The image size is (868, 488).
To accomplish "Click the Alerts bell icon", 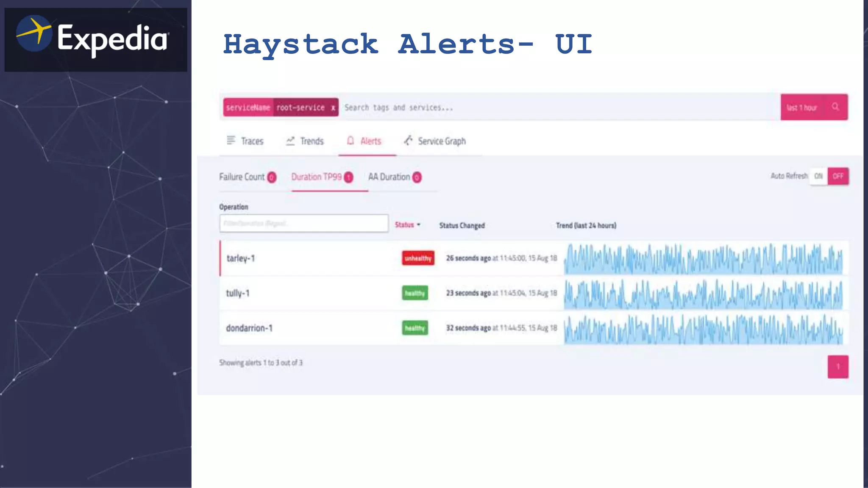I will pyautogui.click(x=351, y=140).
